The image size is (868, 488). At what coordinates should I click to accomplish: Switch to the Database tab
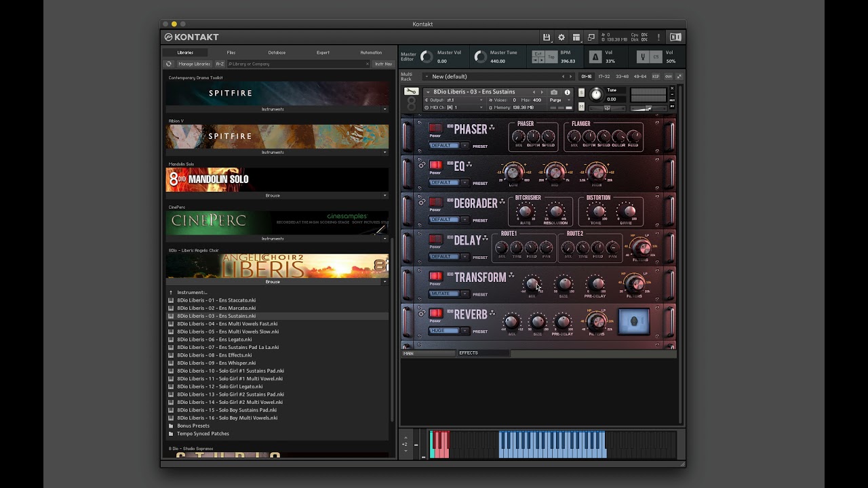(277, 52)
